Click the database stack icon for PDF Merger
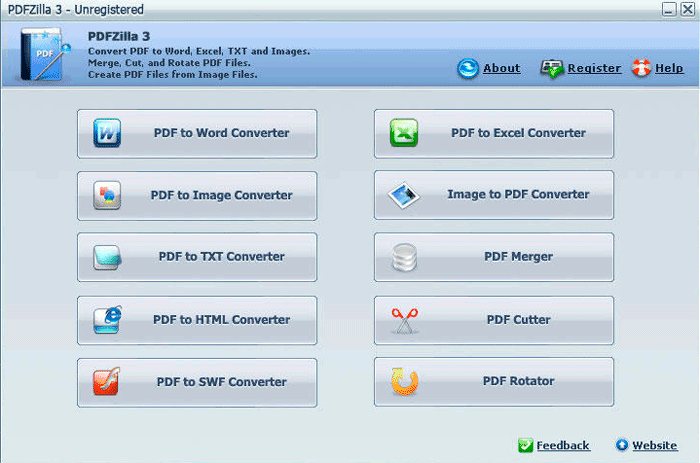 tap(404, 257)
